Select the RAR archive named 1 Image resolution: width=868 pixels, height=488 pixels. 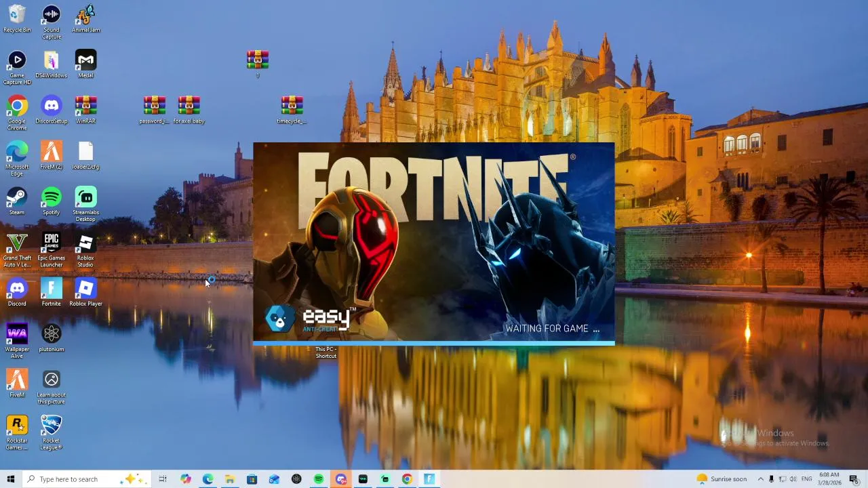pos(258,64)
